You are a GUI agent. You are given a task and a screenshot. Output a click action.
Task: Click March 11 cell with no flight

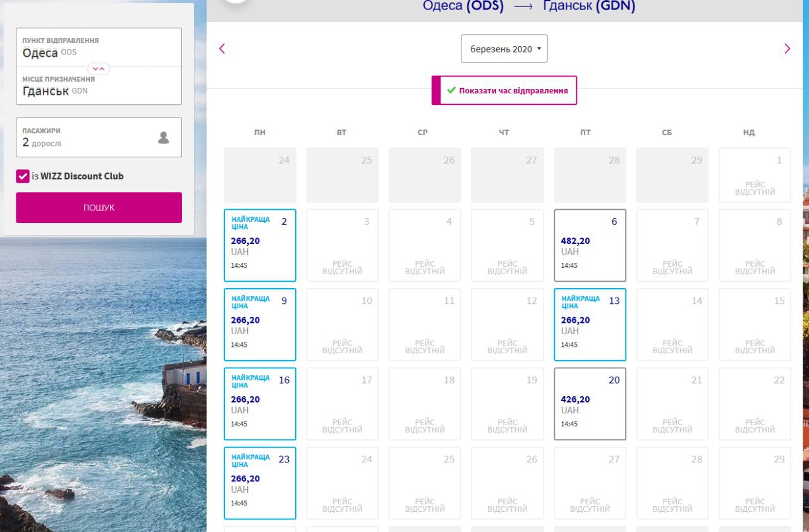[425, 325]
